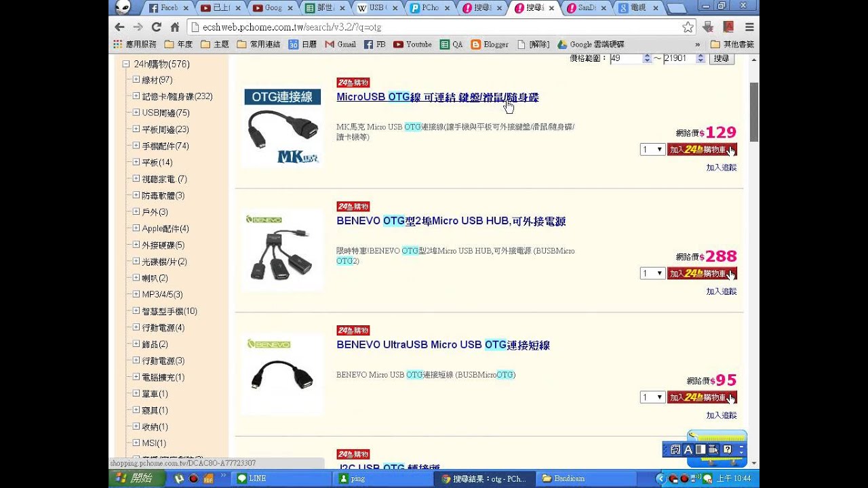
Task: Open the Blogger bookmark
Action: pyautogui.click(x=490, y=44)
